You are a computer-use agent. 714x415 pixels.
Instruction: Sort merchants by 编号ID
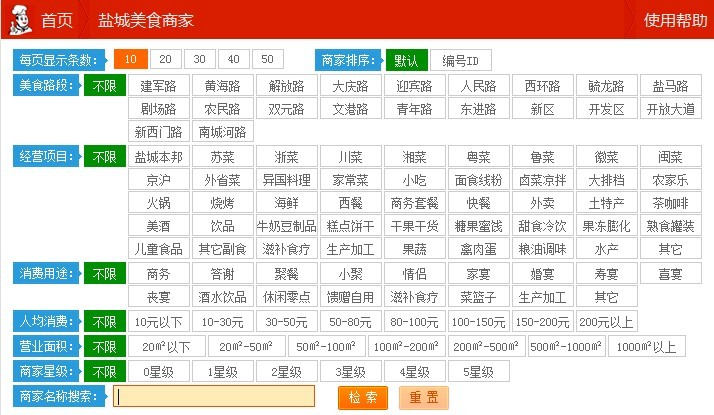(461, 60)
